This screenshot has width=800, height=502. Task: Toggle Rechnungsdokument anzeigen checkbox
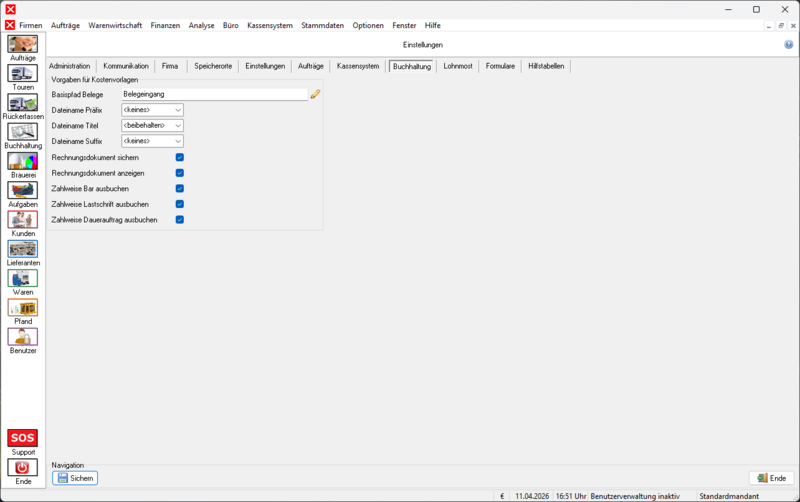(180, 173)
